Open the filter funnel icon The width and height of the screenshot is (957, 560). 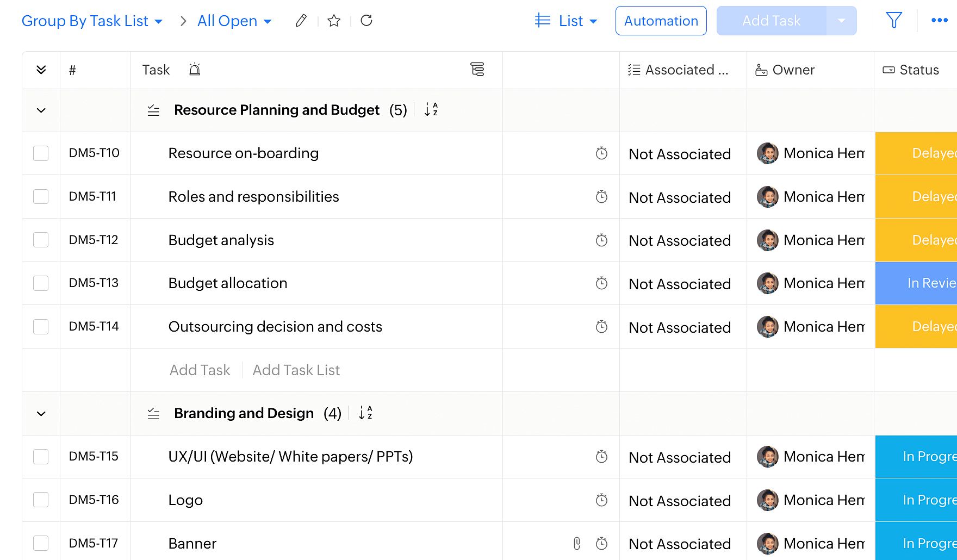point(894,21)
